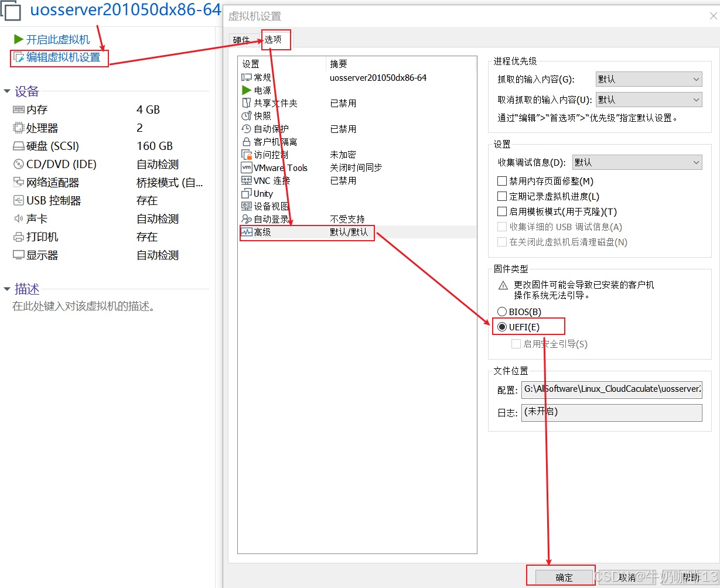The height and width of the screenshot is (588, 720).
Task: Click the summary 'uosserver201050dx86-64' in 常规 row
Action: click(378, 77)
